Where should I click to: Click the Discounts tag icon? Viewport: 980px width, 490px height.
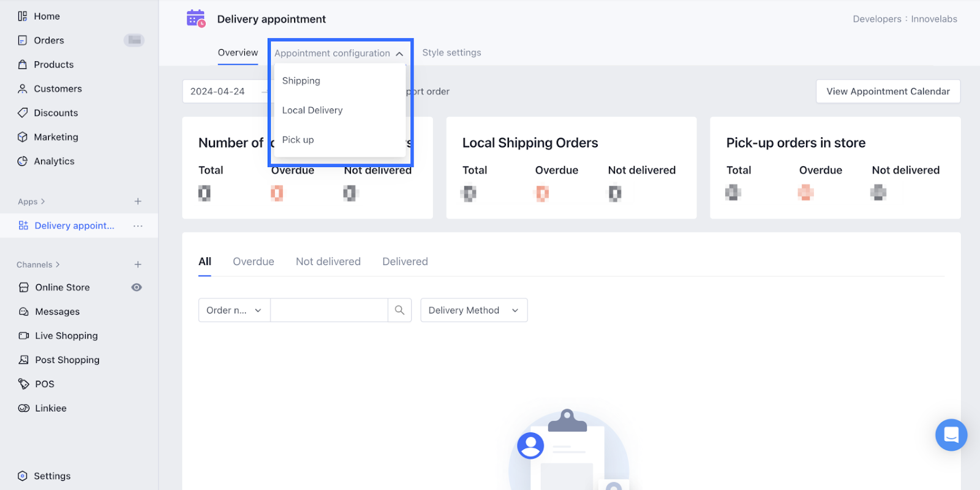point(23,113)
